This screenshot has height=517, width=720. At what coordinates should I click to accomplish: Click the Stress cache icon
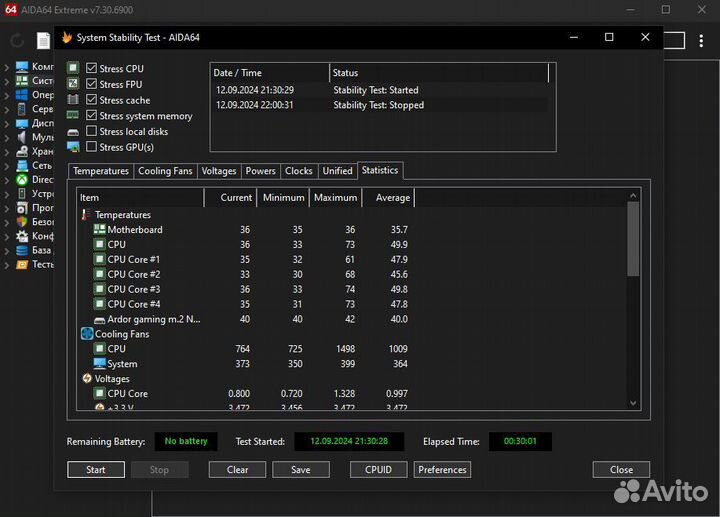[x=73, y=99]
